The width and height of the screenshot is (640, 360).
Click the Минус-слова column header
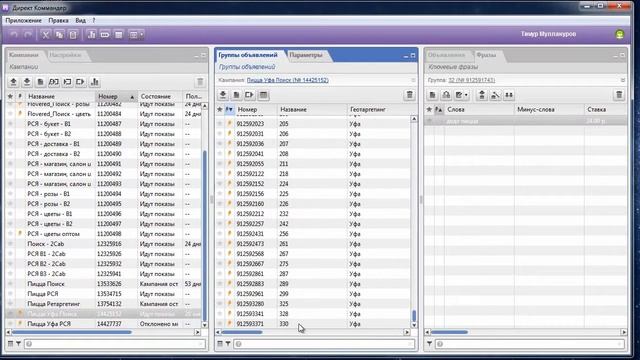[549, 109]
